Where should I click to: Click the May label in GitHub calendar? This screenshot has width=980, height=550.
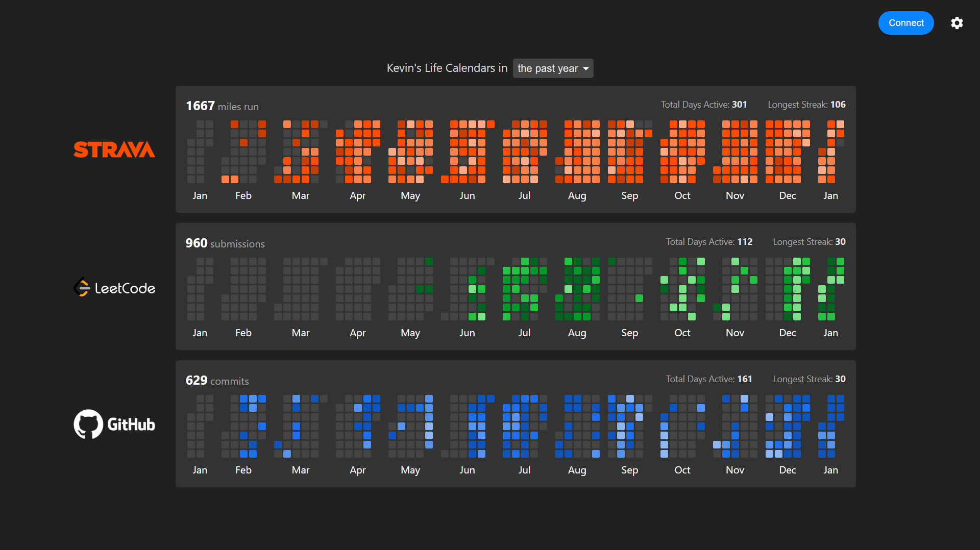coord(410,470)
